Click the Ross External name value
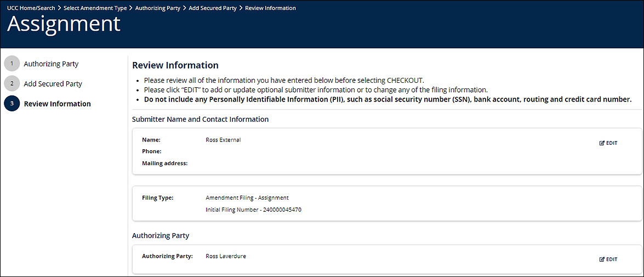Screen dimensions: 644x277 (223, 140)
